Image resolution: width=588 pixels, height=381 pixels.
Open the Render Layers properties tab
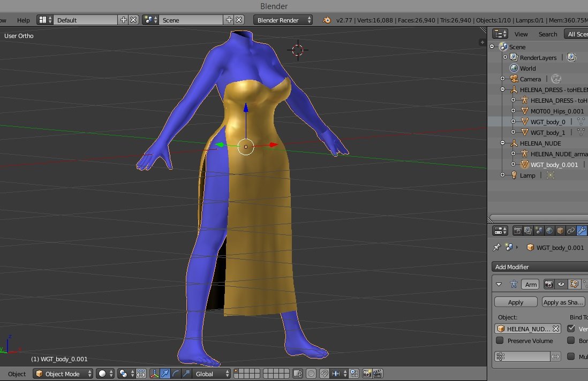528,231
